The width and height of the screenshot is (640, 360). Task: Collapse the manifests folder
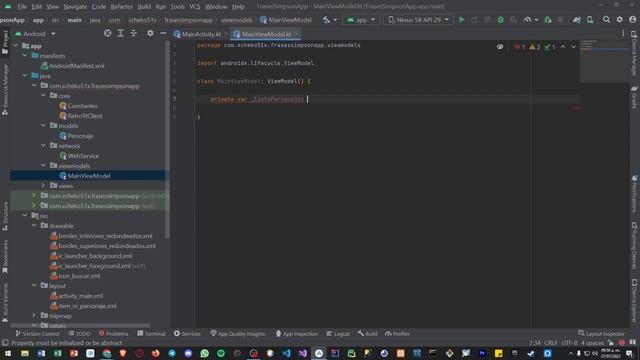click(x=25, y=56)
